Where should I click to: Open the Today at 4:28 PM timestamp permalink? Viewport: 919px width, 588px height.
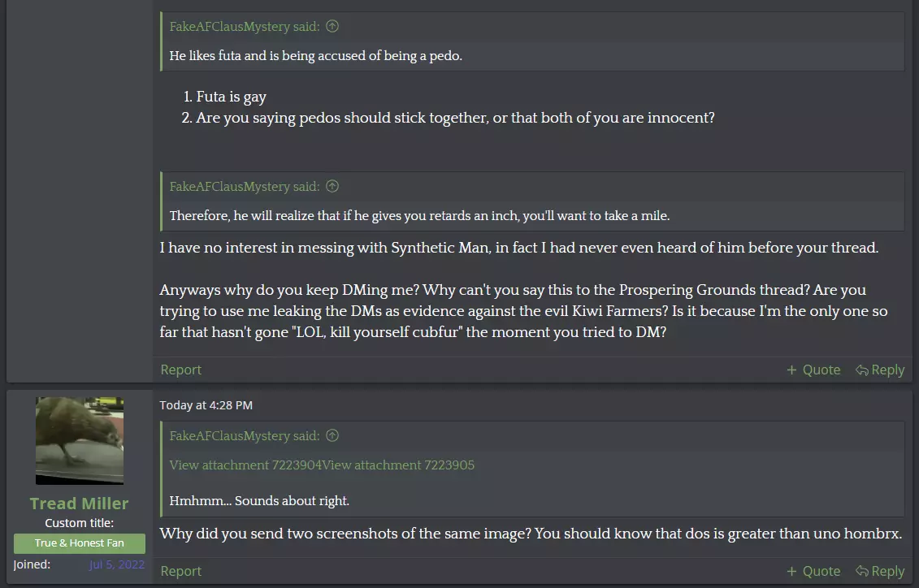(206, 405)
